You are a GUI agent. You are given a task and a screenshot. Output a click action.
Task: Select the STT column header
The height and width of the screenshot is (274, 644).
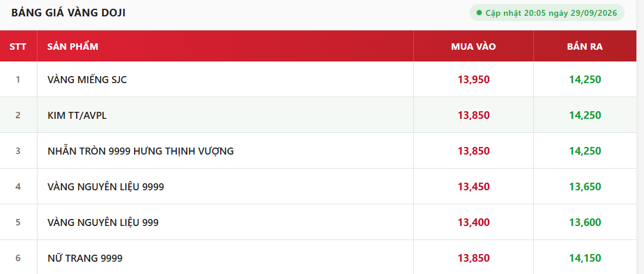tap(18, 46)
